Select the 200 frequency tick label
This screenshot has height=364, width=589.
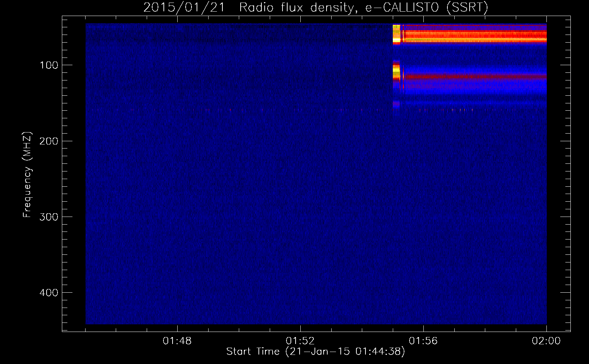49,141
